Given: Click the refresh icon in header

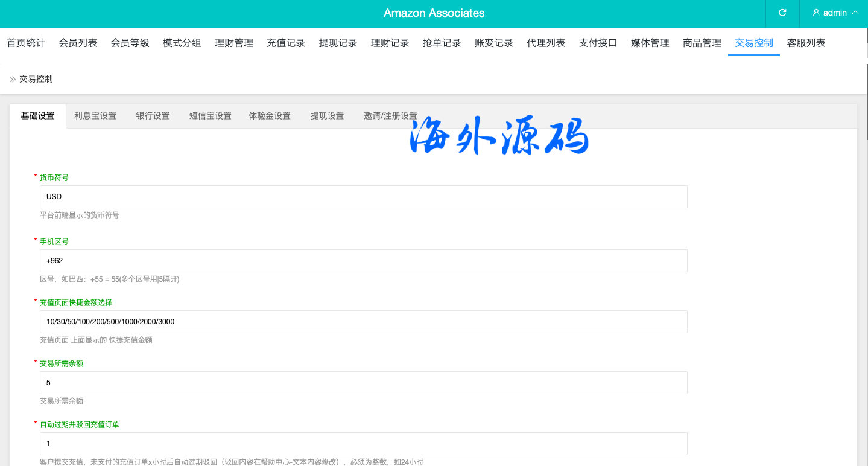Looking at the screenshot, I should [x=782, y=13].
